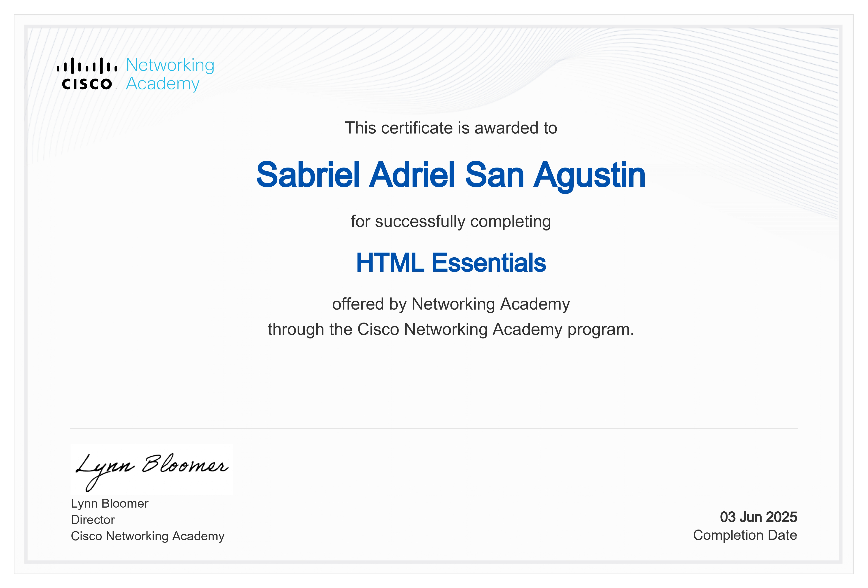Click the 'Academy' logo word

[163, 84]
